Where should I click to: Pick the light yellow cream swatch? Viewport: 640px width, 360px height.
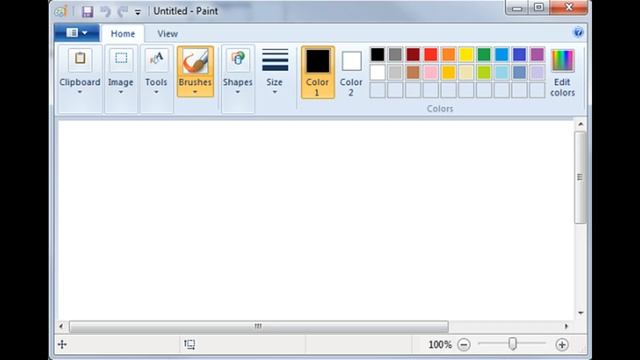[466, 72]
